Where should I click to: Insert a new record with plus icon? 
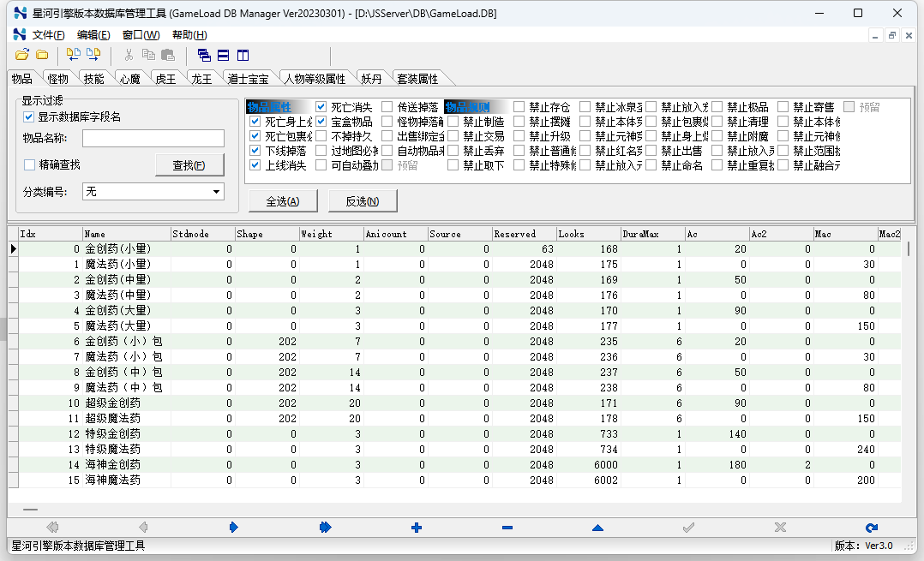(x=417, y=528)
